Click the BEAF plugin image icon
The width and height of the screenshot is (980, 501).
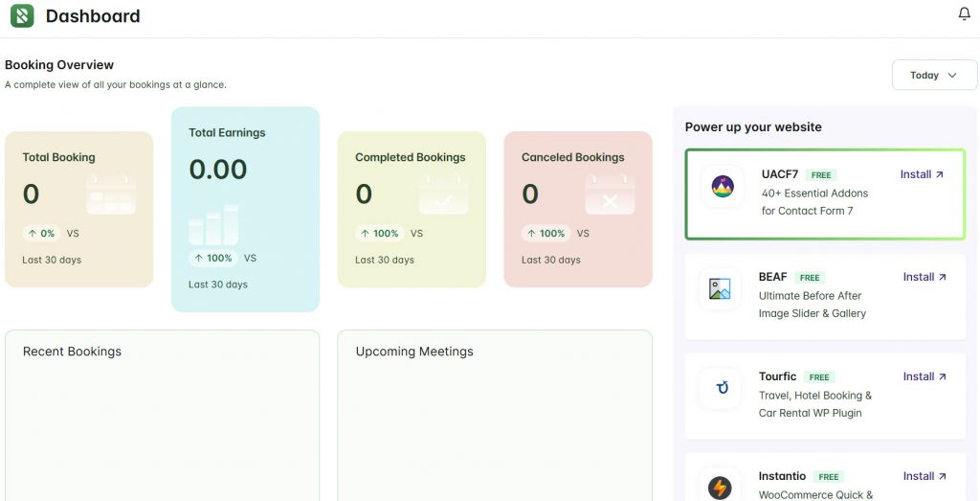tap(720, 289)
